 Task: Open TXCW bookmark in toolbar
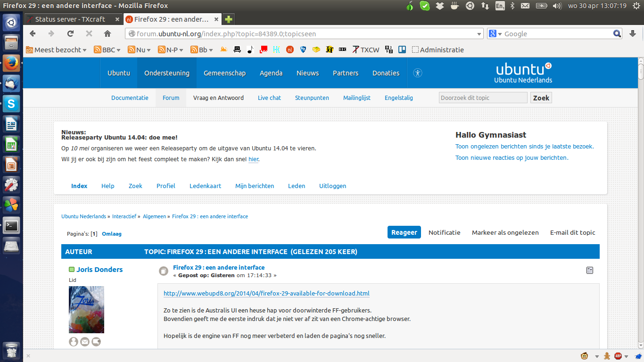366,49
